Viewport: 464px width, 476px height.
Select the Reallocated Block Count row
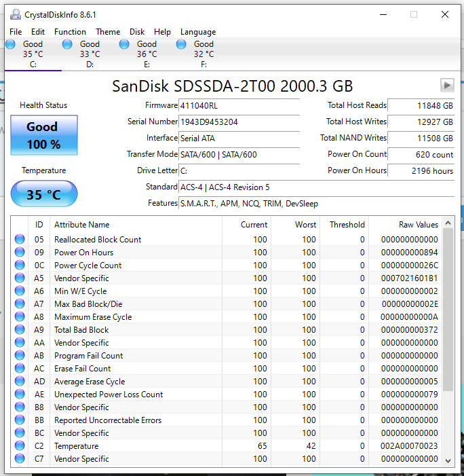tap(227, 239)
